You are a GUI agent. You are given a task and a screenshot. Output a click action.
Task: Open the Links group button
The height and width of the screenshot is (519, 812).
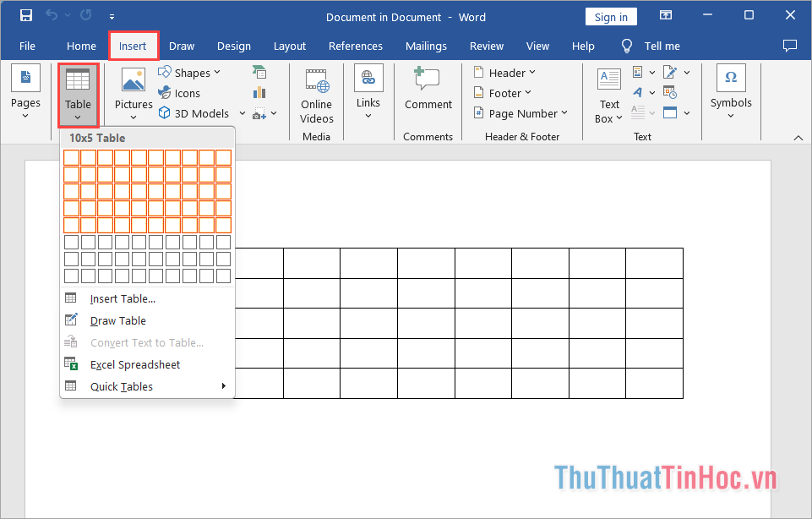(x=368, y=91)
